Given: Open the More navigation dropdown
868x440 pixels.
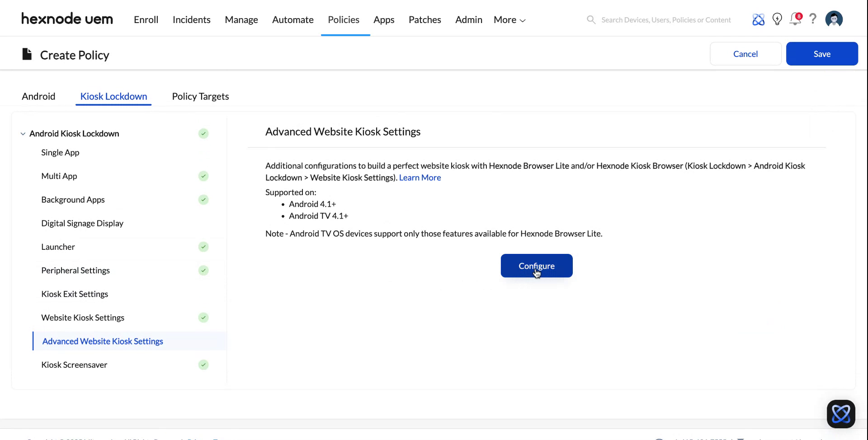Looking at the screenshot, I should [509, 19].
